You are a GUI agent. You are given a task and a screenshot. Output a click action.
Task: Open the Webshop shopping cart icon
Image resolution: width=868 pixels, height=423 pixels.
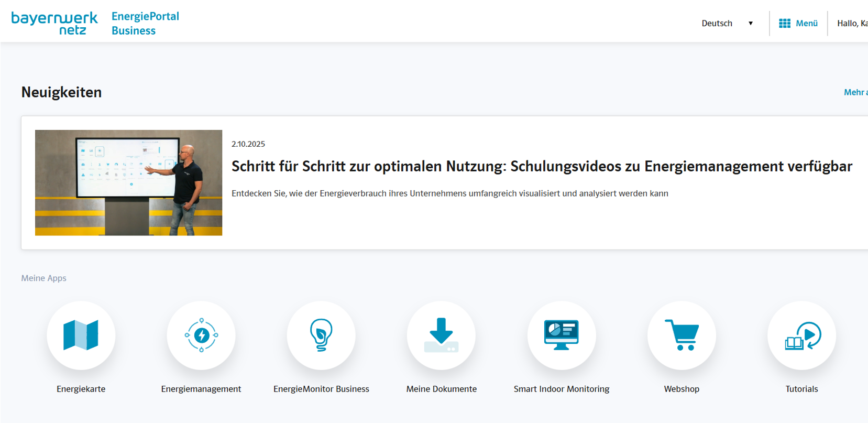pos(682,335)
